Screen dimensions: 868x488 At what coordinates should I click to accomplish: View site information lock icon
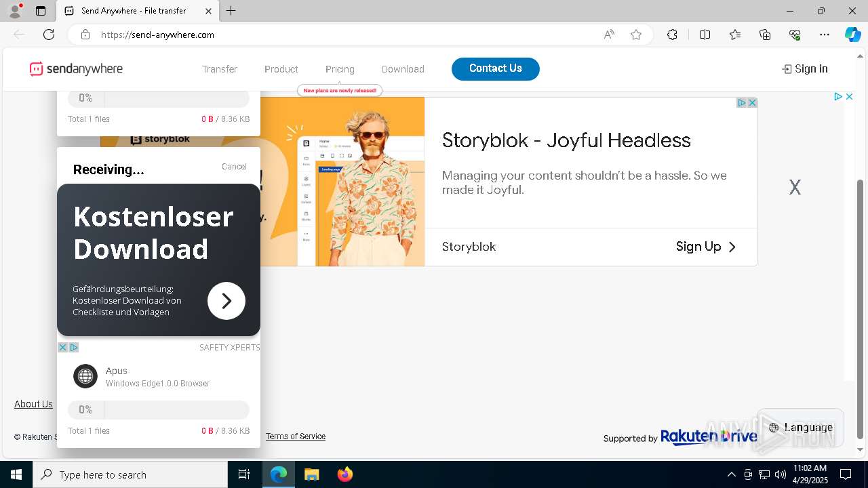(85, 35)
